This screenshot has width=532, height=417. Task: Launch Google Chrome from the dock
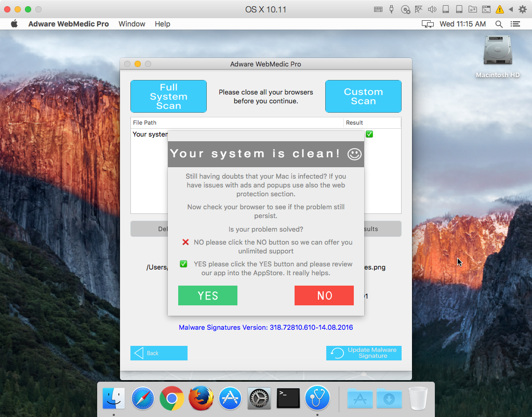click(x=172, y=398)
